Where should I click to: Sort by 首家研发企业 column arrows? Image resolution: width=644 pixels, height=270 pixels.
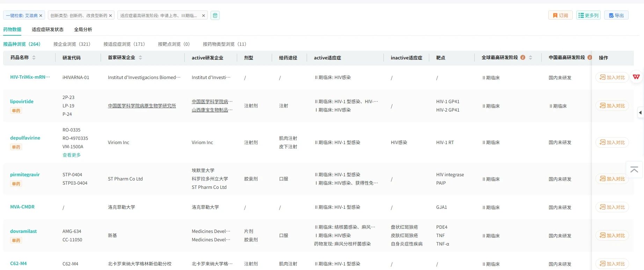coord(140,58)
